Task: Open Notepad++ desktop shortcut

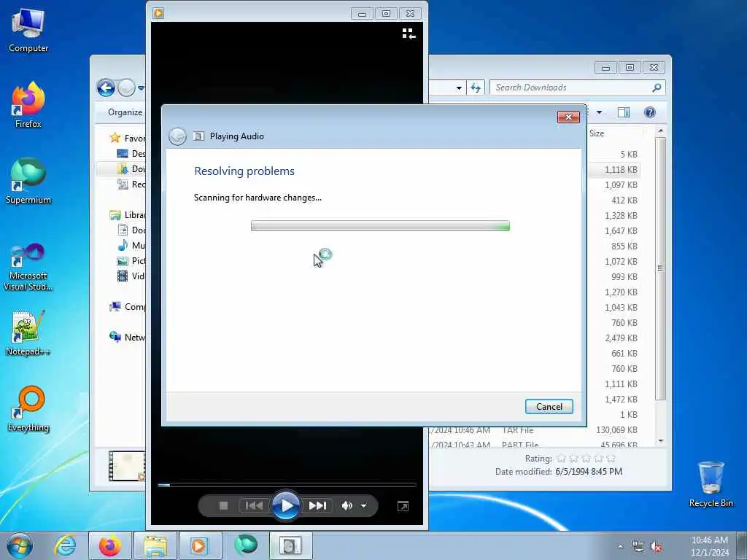Action: 28,332
